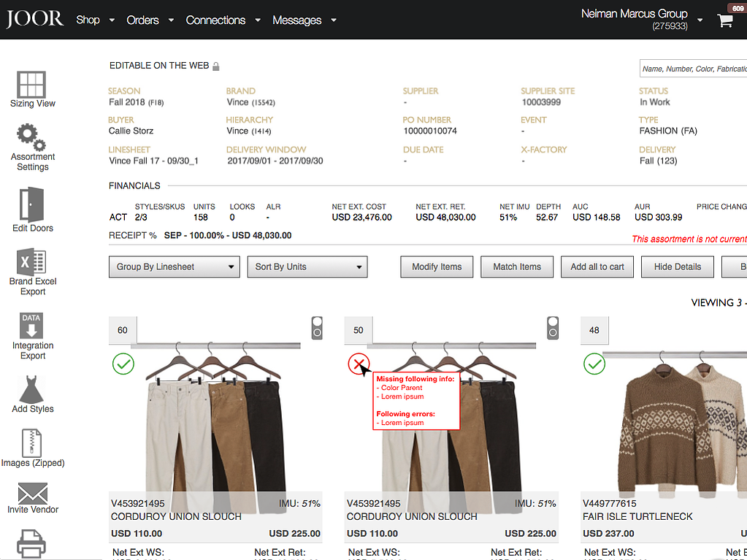This screenshot has height=560, width=747.
Task: Open the Messages menu
Action: (296, 20)
